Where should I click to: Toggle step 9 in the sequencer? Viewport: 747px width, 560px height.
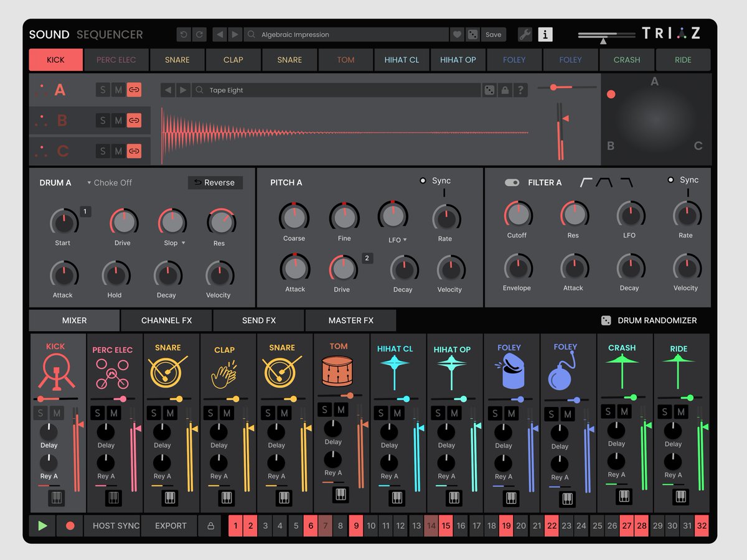point(356,526)
